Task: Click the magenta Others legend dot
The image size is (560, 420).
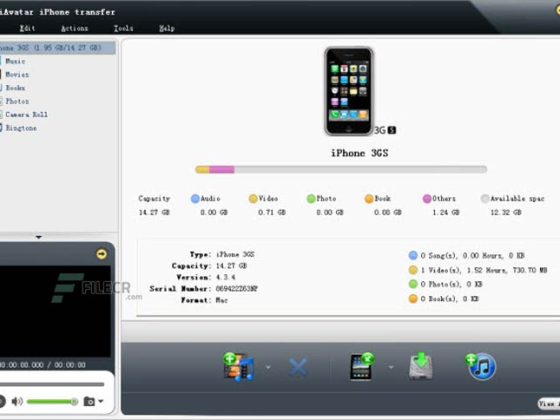Action: click(427, 199)
